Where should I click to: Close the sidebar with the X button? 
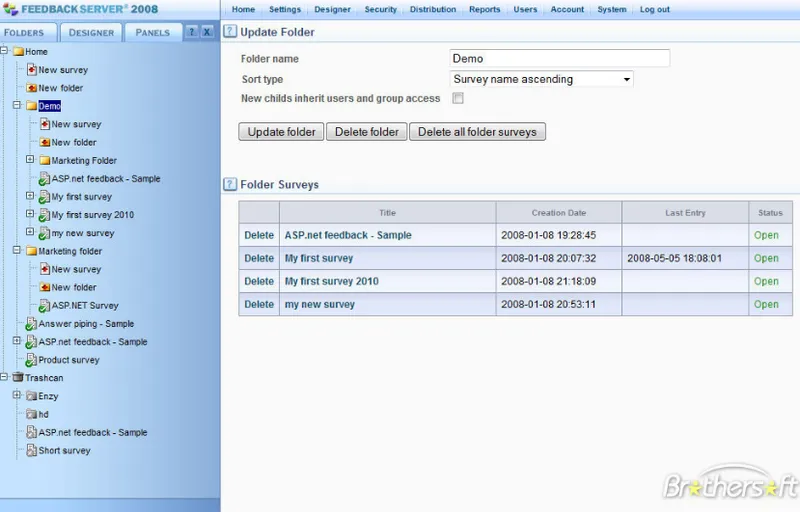(207, 32)
